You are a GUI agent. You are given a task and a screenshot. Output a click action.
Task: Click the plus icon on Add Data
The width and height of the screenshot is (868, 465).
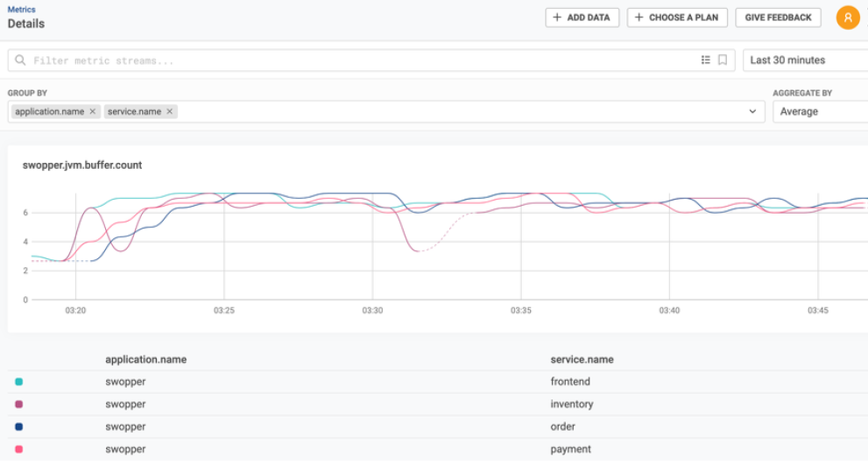pos(557,18)
